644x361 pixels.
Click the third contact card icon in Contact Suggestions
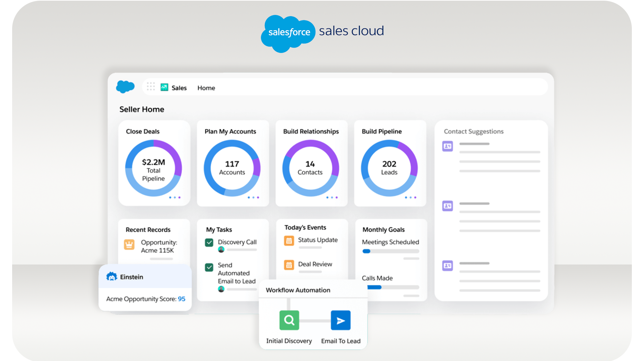click(x=448, y=266)
